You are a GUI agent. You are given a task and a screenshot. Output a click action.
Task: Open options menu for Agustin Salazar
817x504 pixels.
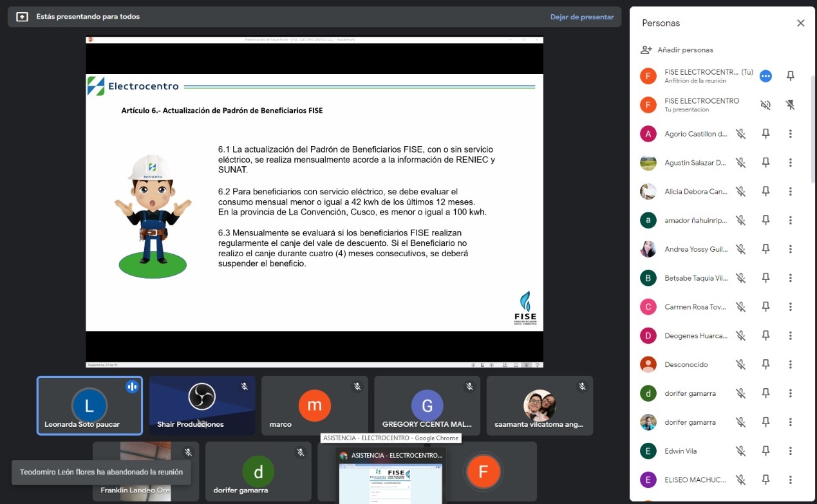tap(791, 163)
